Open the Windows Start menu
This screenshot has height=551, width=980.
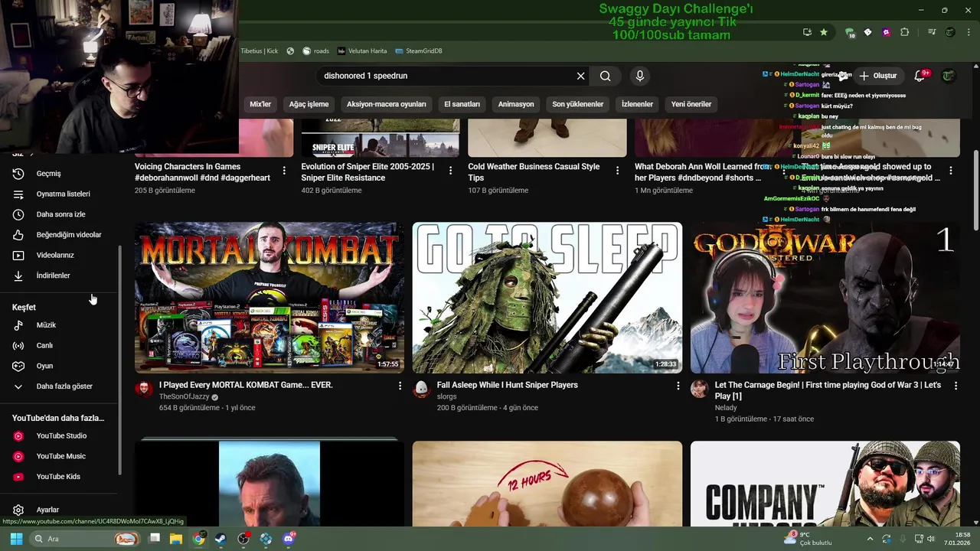point(16,539)
